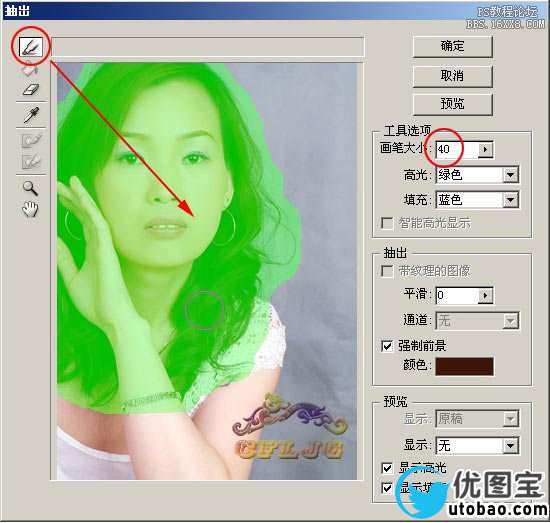Click the 画笔大小 value field

tap(457, 149)
